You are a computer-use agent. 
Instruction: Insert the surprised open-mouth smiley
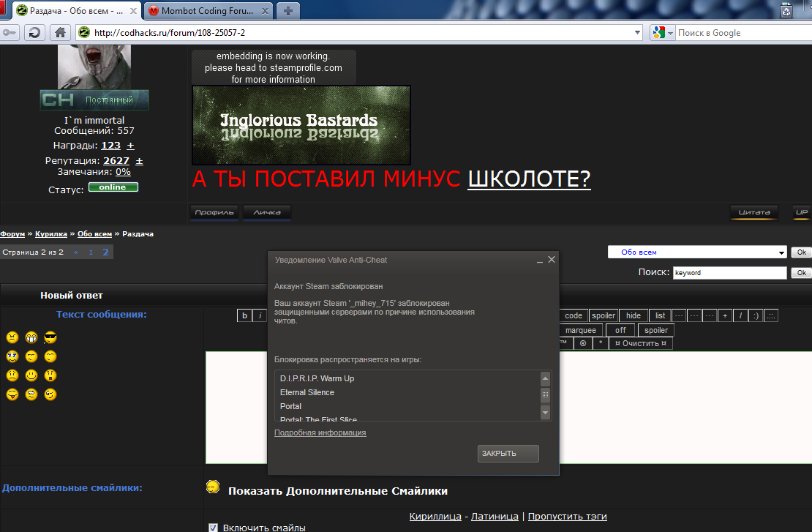click(50, 375)
